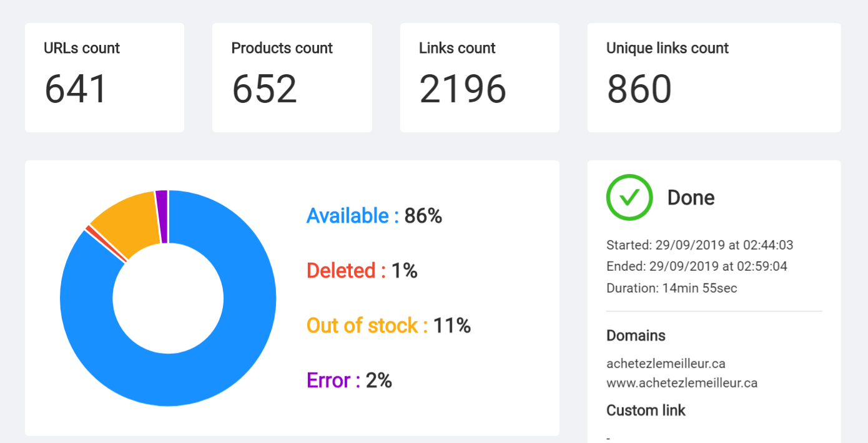Screen dimensions: 868x443
Task: Click the URLs count card
Action: tap(104, 77)
